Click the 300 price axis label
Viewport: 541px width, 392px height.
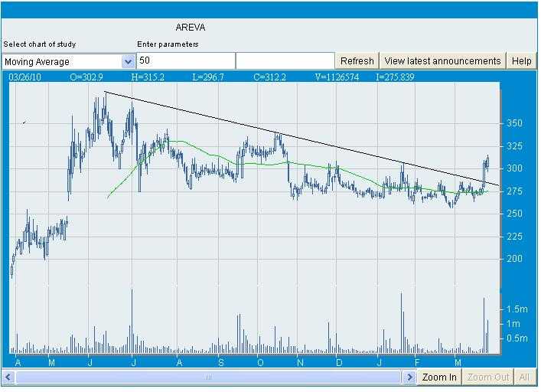coord(514,168)
